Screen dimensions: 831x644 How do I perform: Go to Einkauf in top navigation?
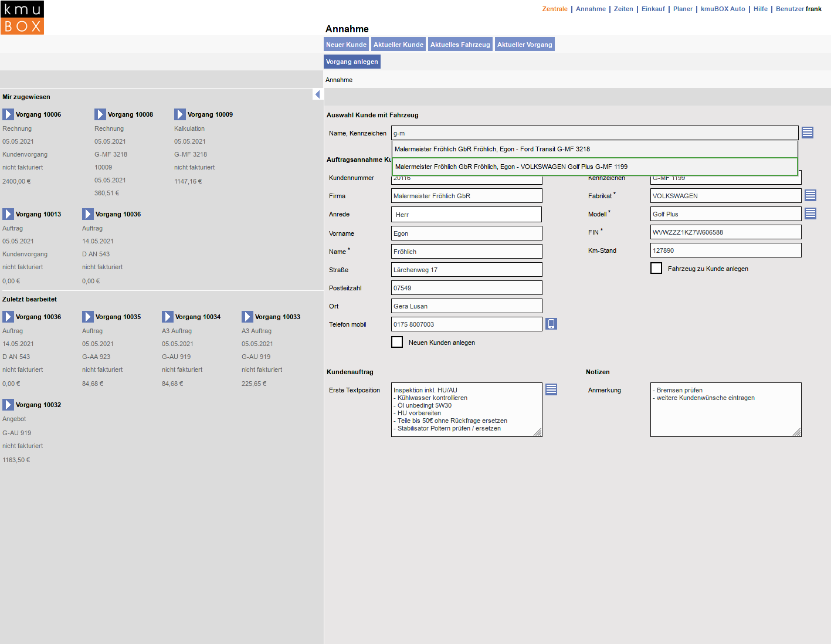653,9
